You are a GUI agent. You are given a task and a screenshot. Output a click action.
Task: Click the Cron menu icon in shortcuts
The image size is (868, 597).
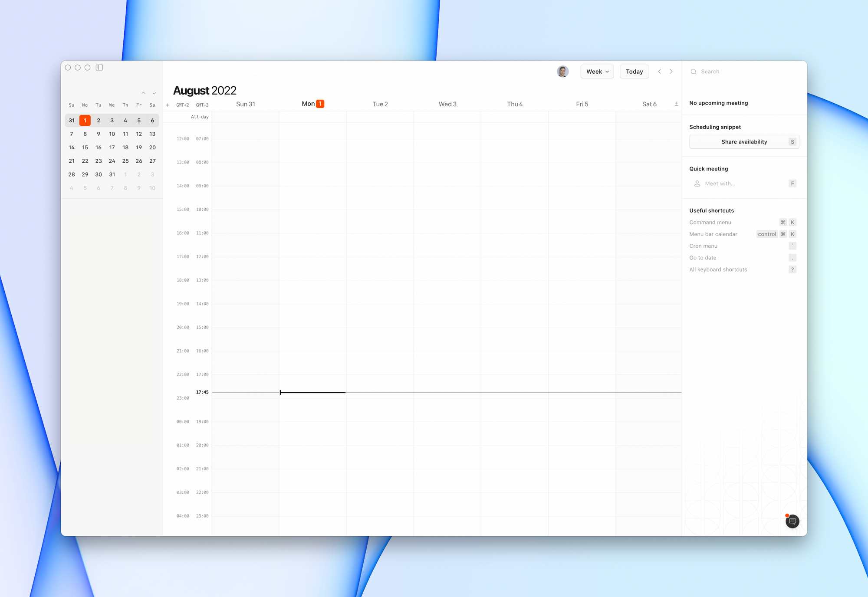[x=792, y=246]
